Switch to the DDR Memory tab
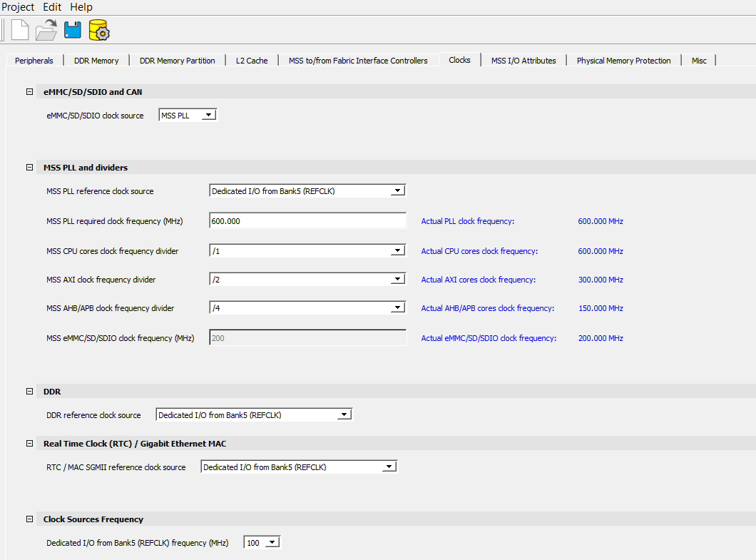 coord(96,61)
